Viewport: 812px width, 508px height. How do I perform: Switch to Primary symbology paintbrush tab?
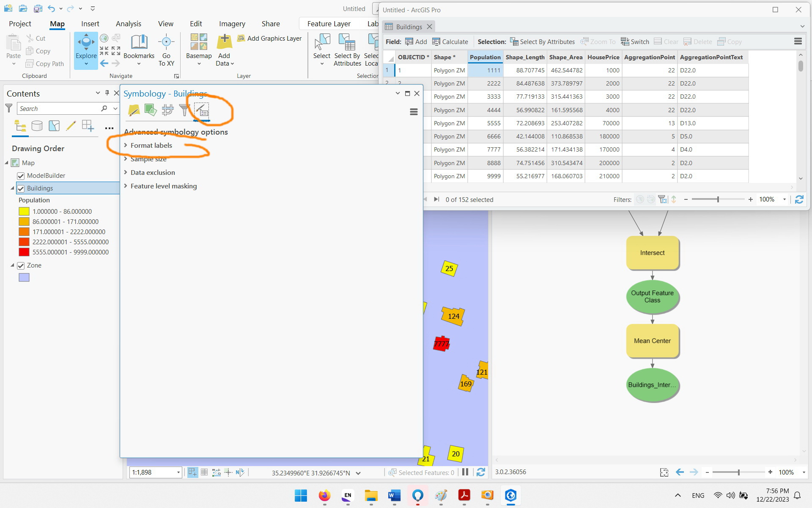[x=134, y=110]
